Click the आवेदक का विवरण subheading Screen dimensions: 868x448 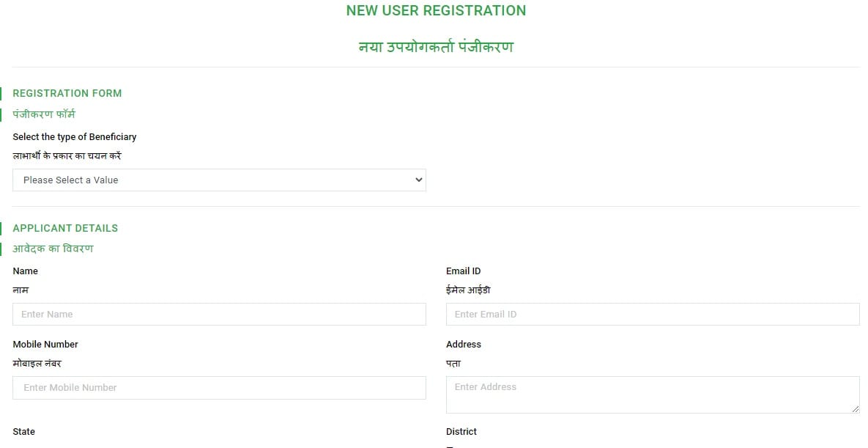(53, 249)
